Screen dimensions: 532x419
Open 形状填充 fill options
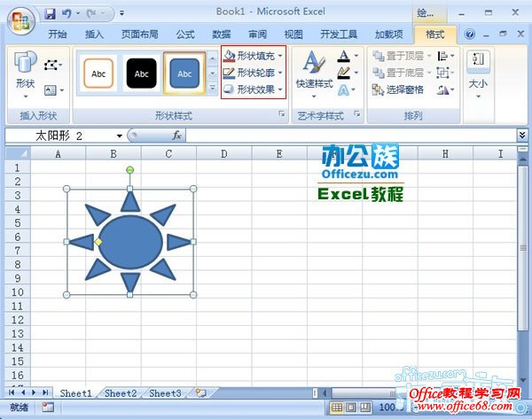tap(253, 56)
